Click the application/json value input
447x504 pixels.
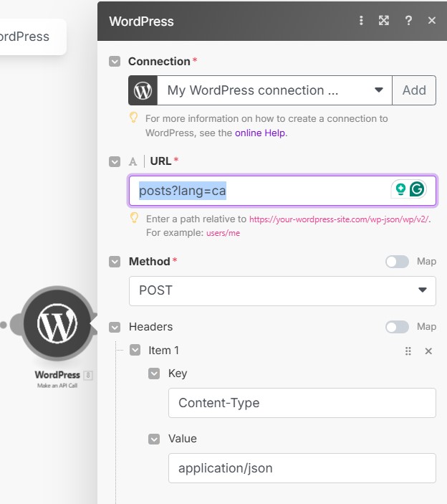pyautogui.click(x=302, y=468)
